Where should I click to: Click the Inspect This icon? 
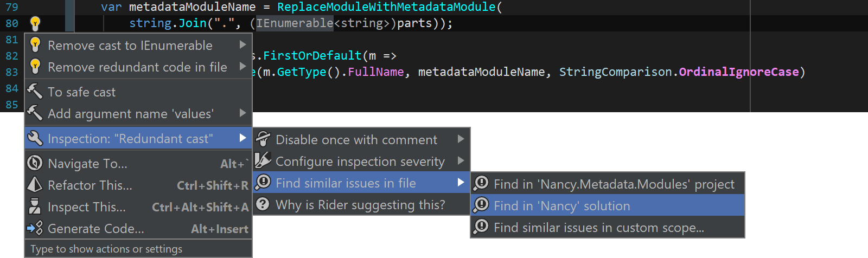click(x=35, y=207)
